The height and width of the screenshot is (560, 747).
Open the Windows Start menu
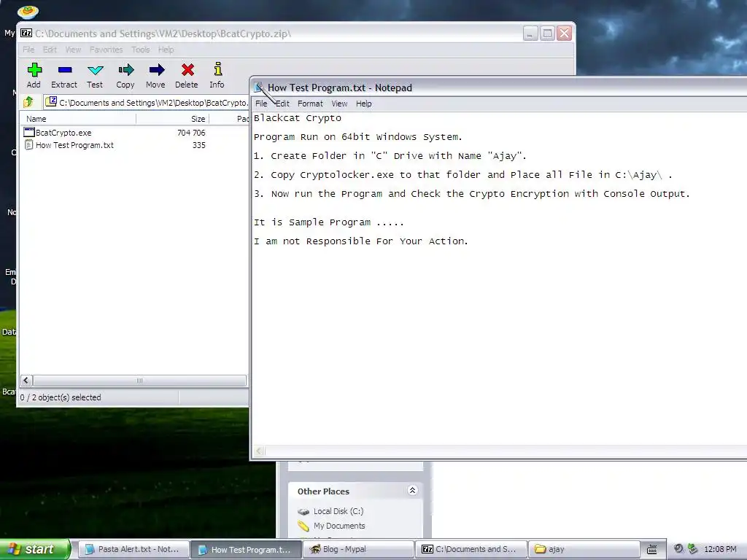point(34,549)
